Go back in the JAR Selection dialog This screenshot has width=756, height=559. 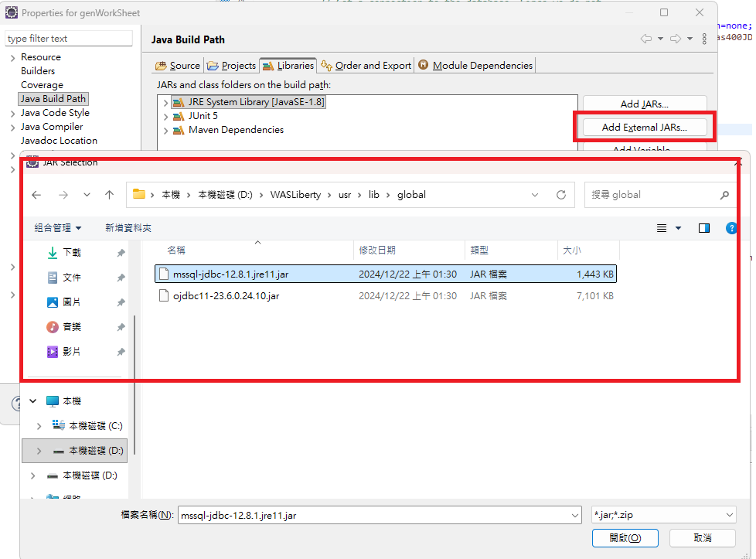click(36, 195)
